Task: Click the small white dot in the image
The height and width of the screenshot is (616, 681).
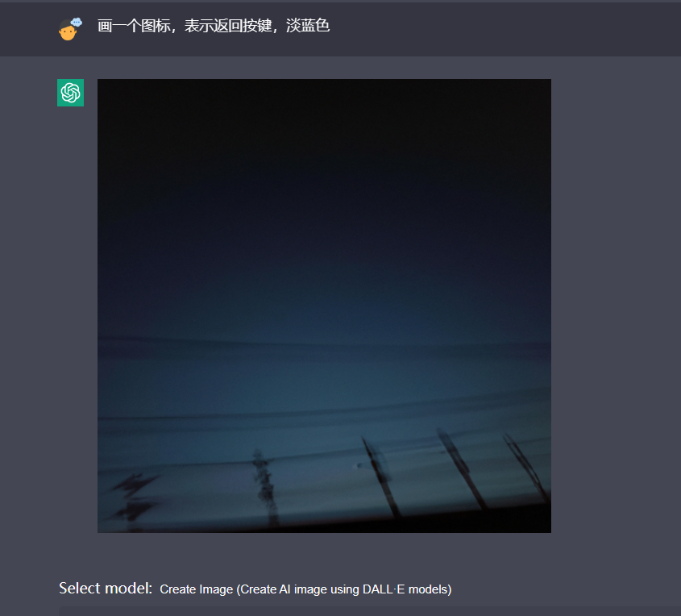Action: [x=359, y=466]
